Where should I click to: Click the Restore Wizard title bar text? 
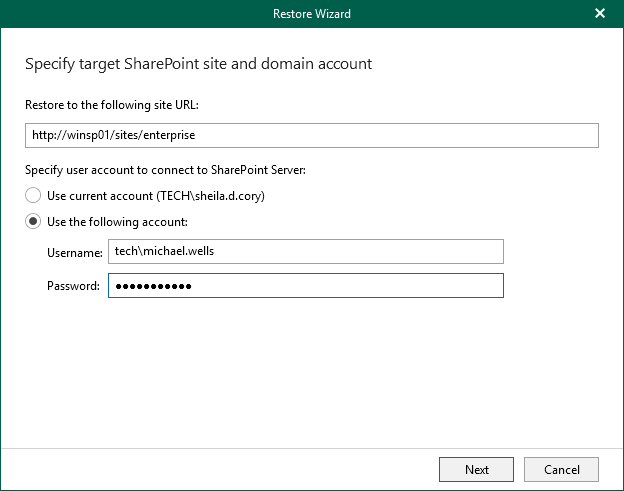click(x=311, y=14)
